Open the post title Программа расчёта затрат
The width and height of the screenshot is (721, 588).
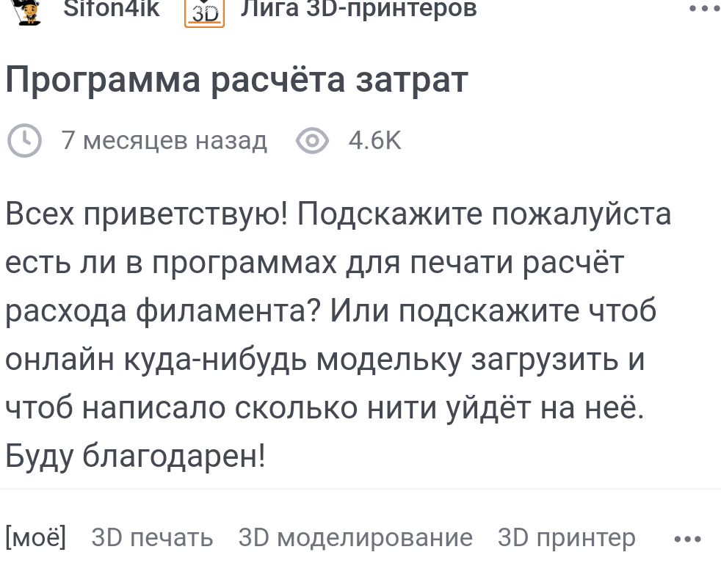(x=236, y=80)
